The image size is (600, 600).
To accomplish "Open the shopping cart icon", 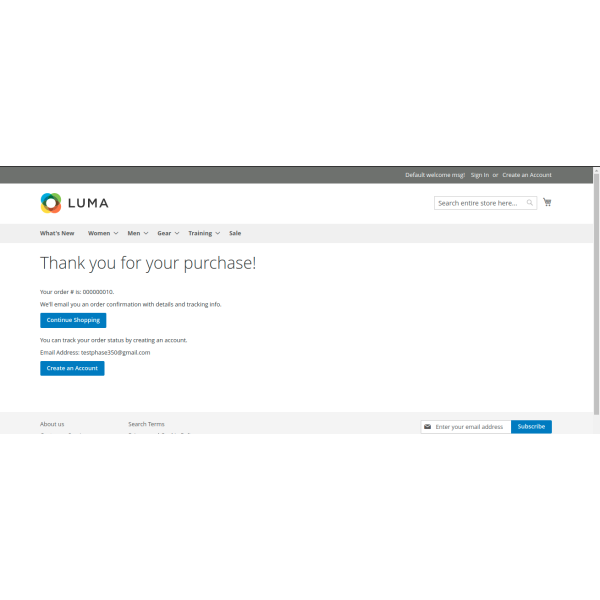I will [x=547, y=202].
